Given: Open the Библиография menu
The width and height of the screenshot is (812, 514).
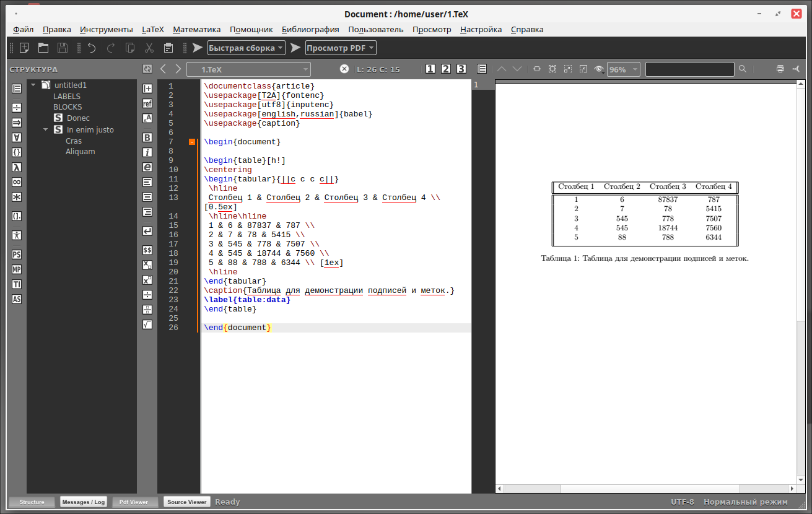Looking at the screenshot, I should (310, 29).
